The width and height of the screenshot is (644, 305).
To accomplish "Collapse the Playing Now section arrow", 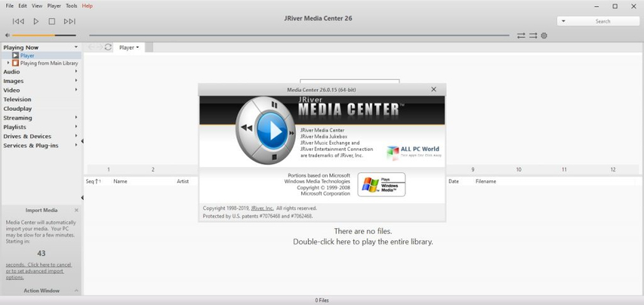I will (76, 48).
